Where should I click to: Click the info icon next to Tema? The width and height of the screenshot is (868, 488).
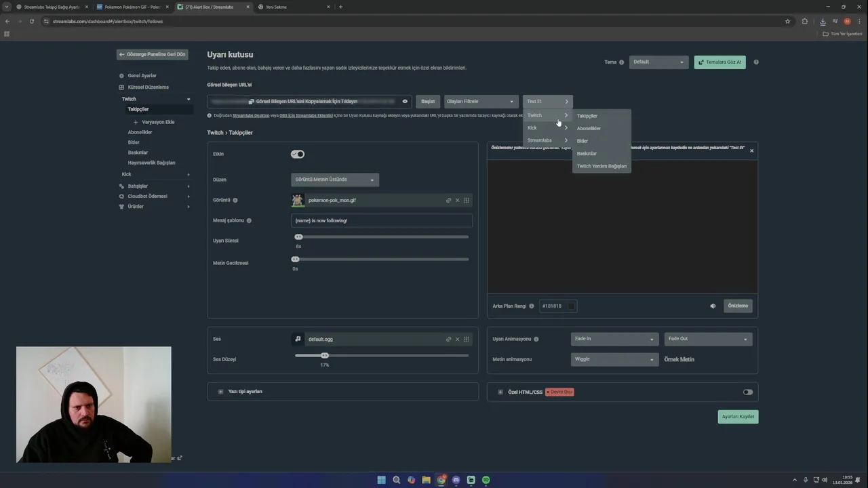coord(621,62)
